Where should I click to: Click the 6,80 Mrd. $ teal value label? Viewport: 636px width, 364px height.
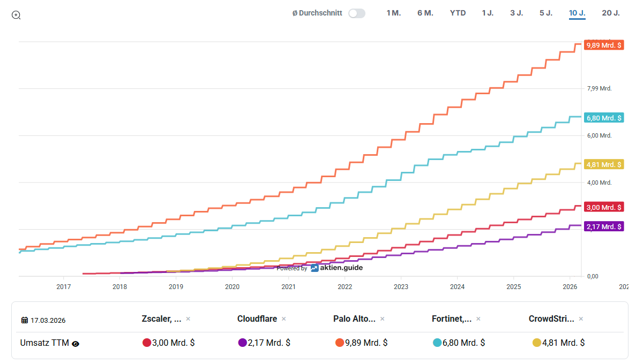click(x=604, y=118)
